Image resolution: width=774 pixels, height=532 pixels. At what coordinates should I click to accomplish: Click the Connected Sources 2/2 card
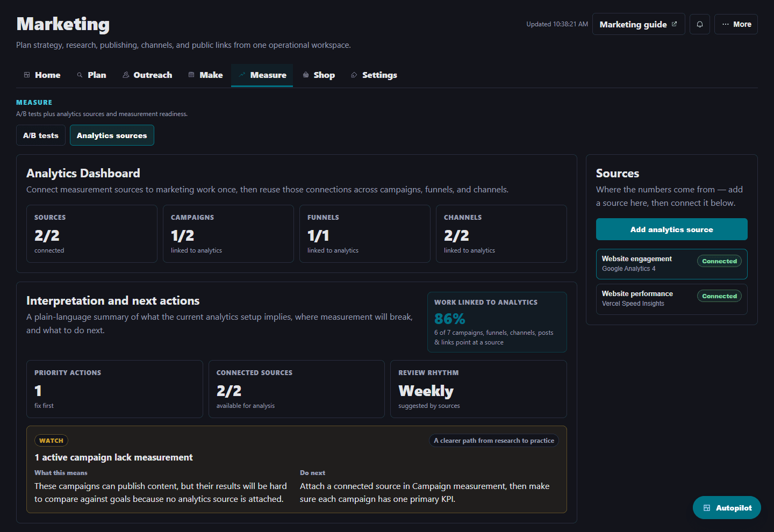click(x=297, y=389)
